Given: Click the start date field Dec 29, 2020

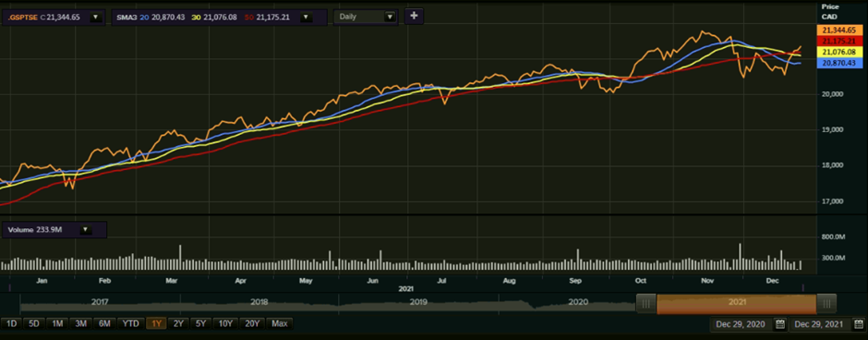Looking at the screenshot, I should click(741, 324).
